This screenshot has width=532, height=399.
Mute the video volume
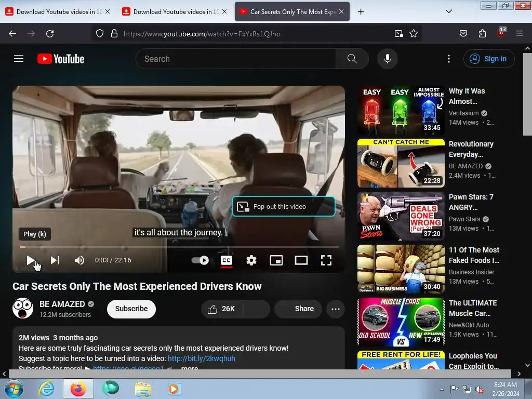(x=79, y=260)
